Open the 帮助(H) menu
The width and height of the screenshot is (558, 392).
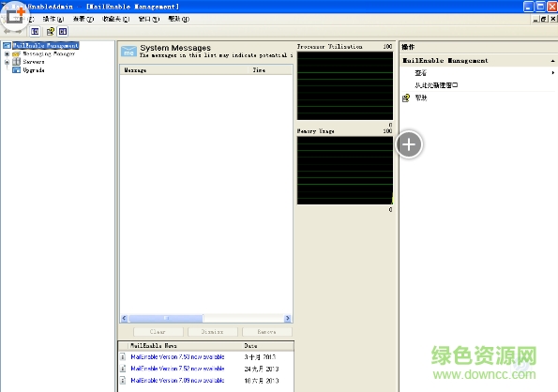[x=178, y=19]
